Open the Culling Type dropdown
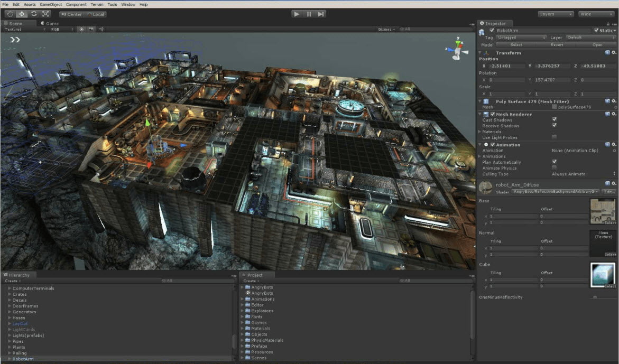This screenshot has width=619, height=364. tap(584, 174)
